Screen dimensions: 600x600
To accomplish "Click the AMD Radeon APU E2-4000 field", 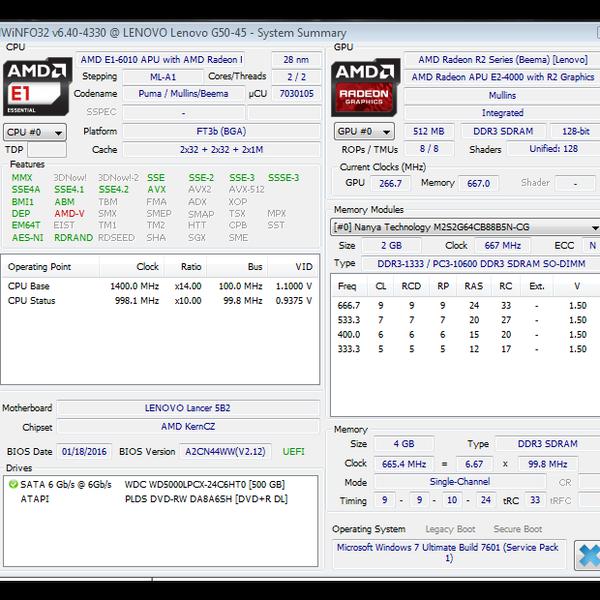I will click(502, 77).
